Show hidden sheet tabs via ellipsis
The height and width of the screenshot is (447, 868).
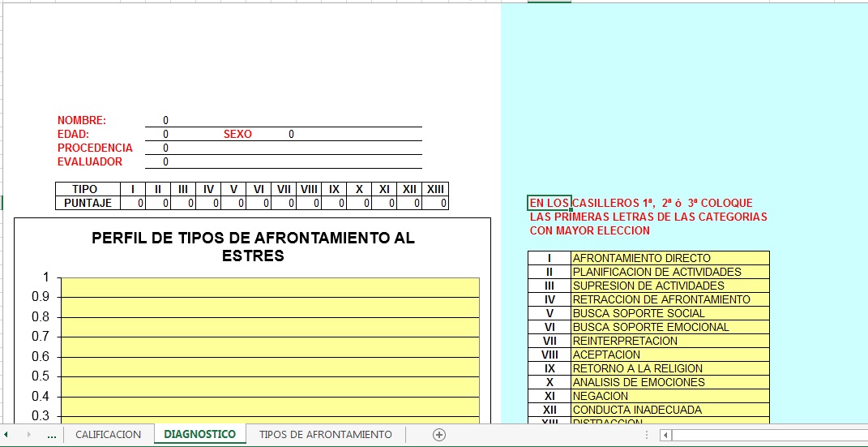52,436
